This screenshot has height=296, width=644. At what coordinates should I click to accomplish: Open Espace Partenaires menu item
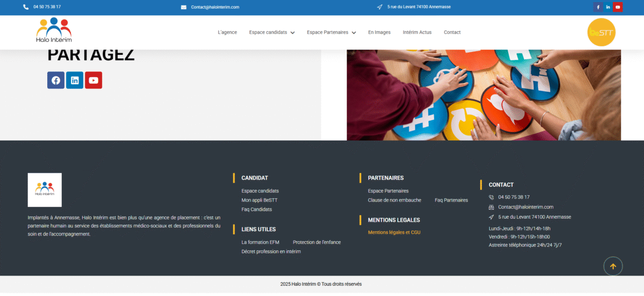[327, 32]
